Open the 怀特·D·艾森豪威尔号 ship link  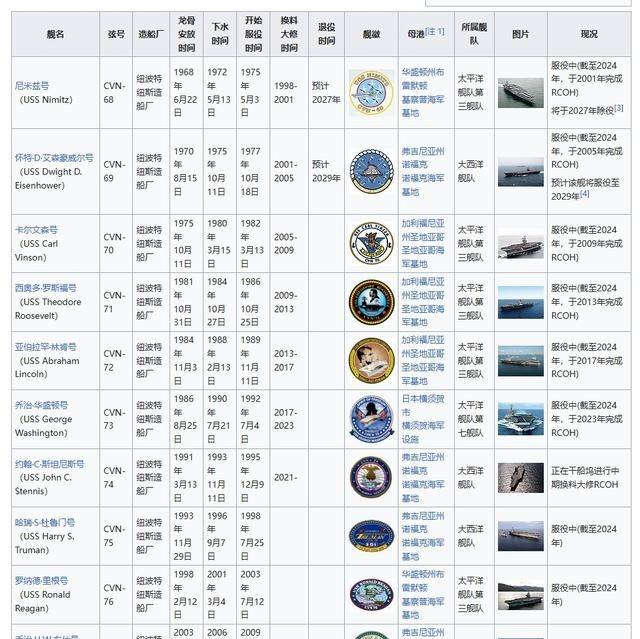click(54, 158)
